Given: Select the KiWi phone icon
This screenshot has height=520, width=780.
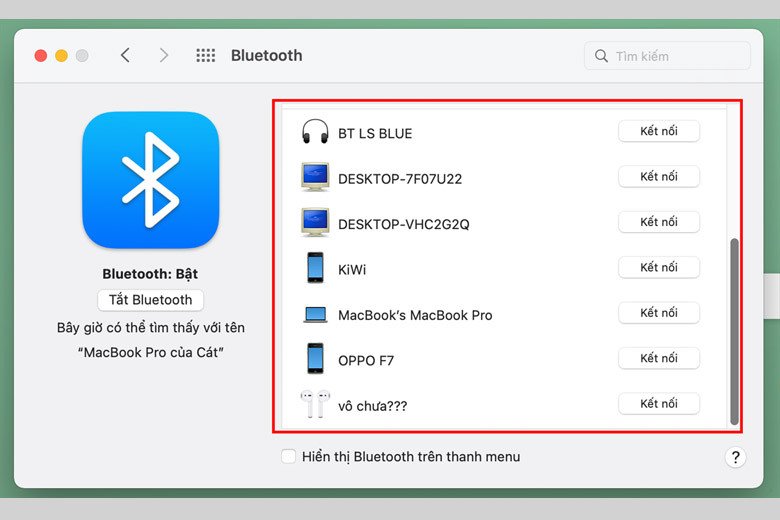Looking at the screenshot, I should [315, 268].
